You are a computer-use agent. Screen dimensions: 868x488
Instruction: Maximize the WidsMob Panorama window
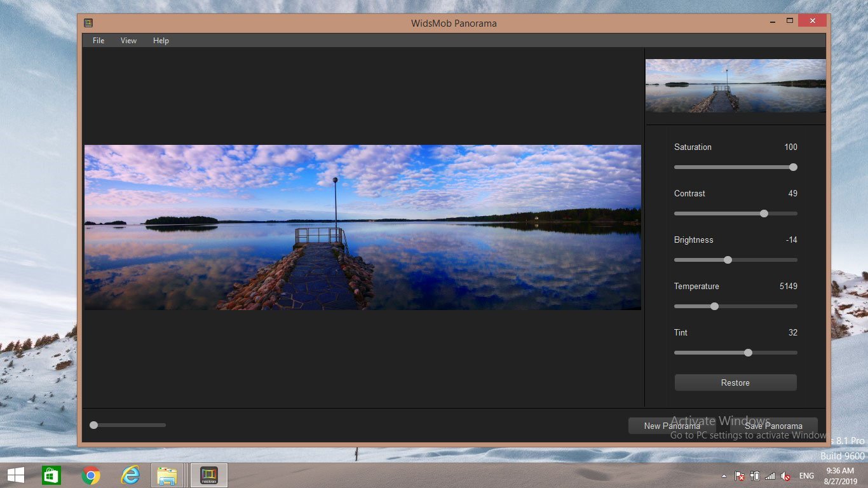click(x=790, y=21)
